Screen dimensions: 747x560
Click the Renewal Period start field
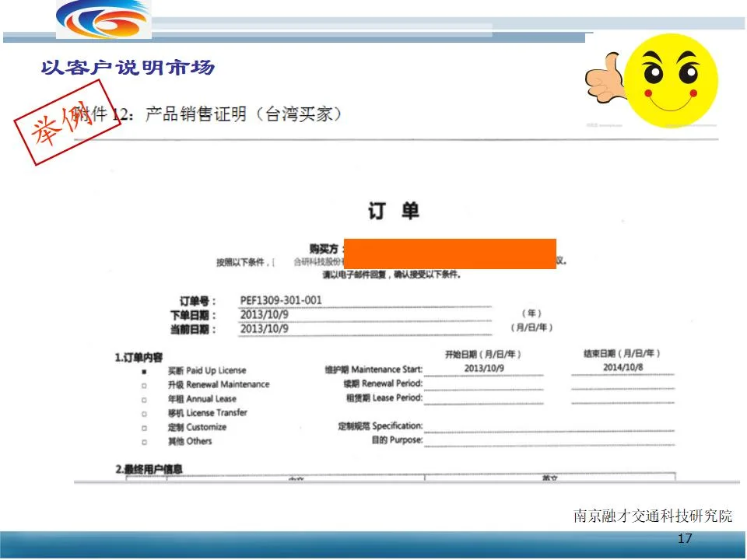pos(483,383)
